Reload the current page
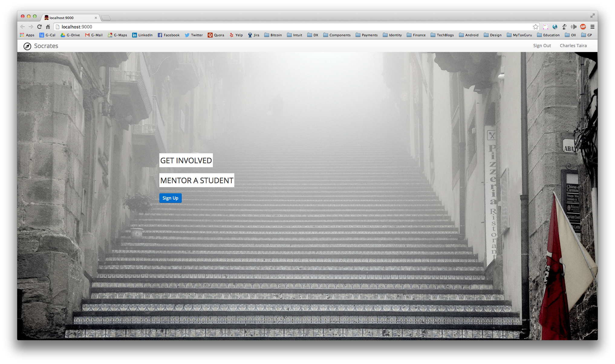Image resolution: width=615 pixels, height=364 pixels. 39,27
